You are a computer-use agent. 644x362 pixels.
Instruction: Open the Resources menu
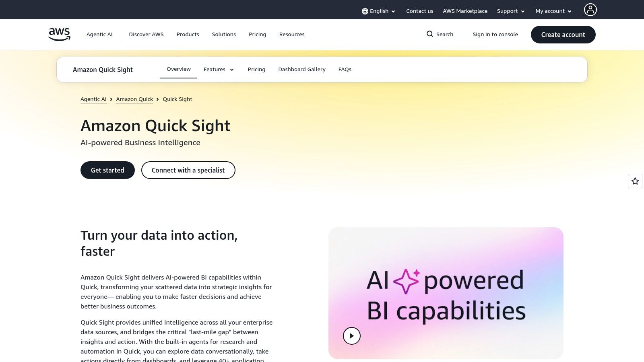tap(292, 35)
